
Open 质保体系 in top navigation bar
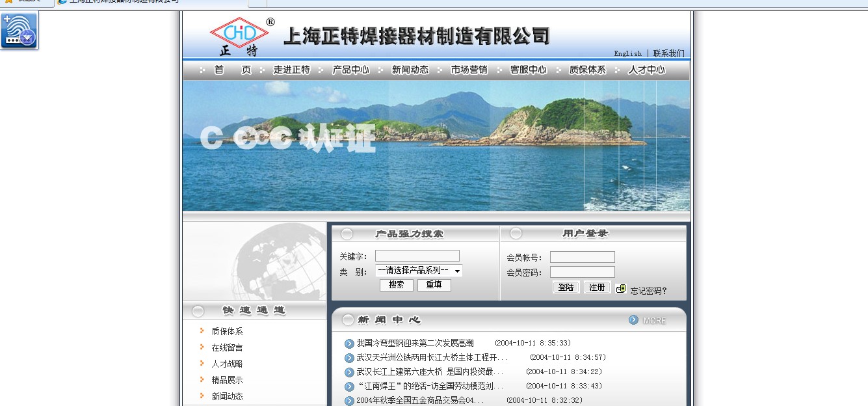click(588, 70)
